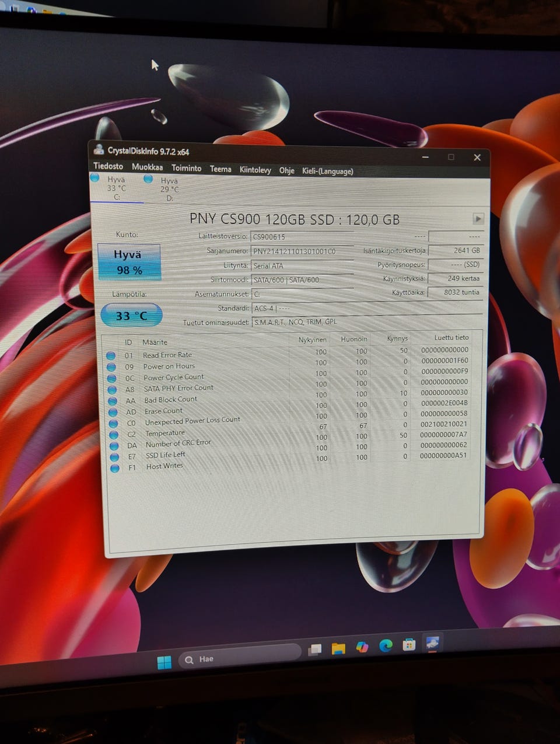Select the Power Cycle Count attribute name

click(174, 378)
